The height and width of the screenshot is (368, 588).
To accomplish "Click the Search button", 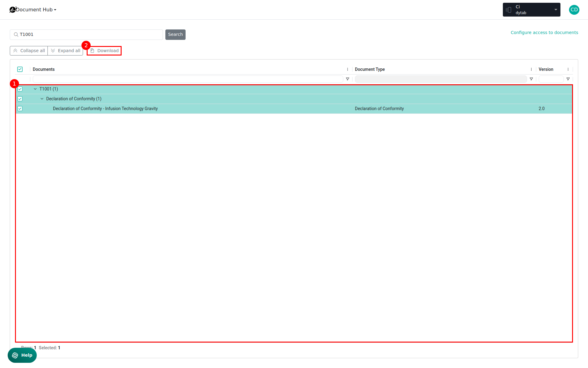I will tap(175, 35).
